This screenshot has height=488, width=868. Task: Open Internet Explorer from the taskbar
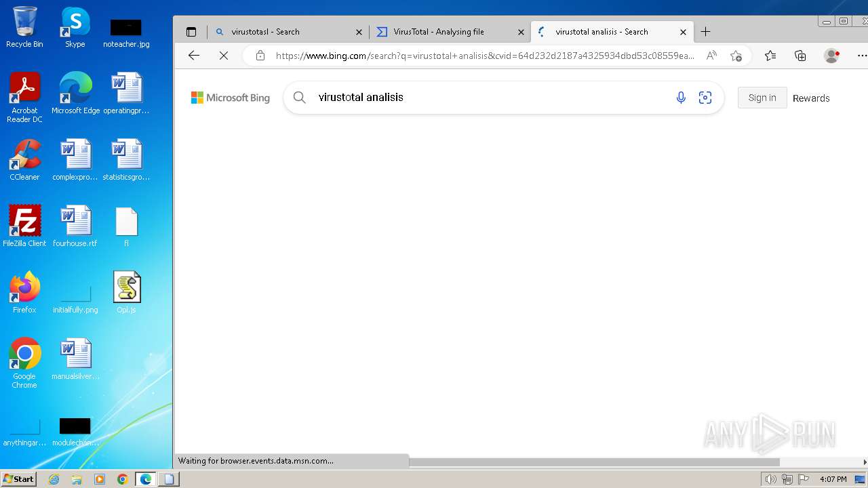pyautogui.click(x=54, y=479)
